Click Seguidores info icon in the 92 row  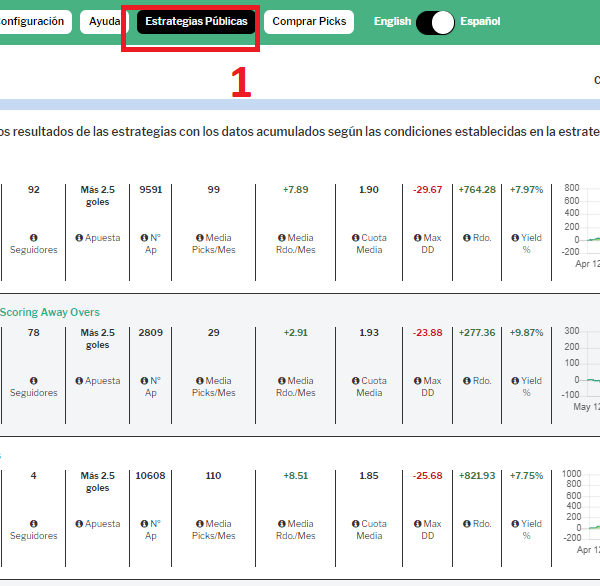(x=34, y=238)
